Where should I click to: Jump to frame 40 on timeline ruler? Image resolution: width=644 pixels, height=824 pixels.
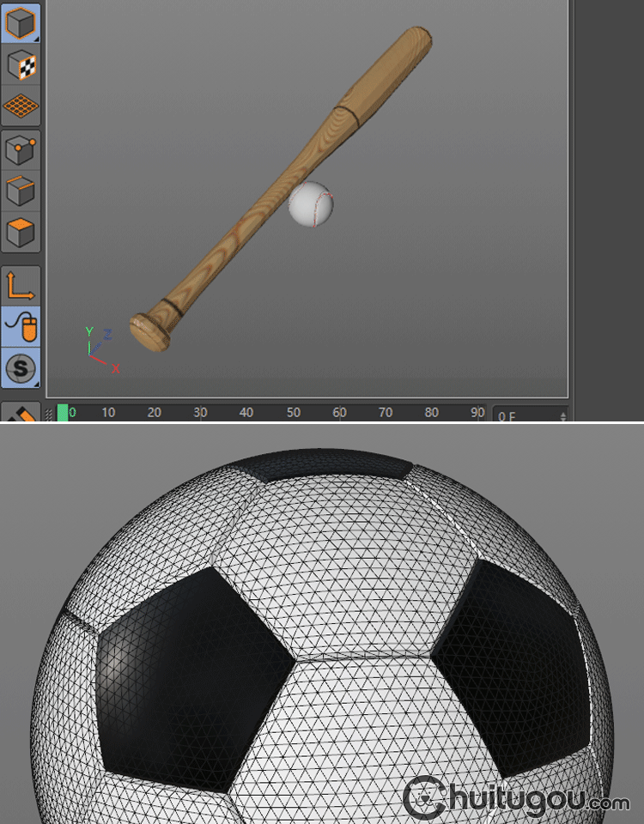(246, 413)
